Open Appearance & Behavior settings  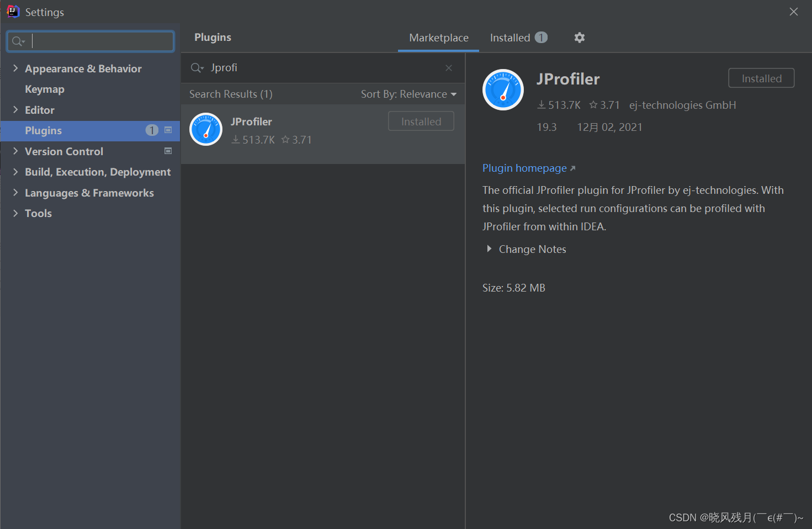pyautogui.click(x=83, y=68)
